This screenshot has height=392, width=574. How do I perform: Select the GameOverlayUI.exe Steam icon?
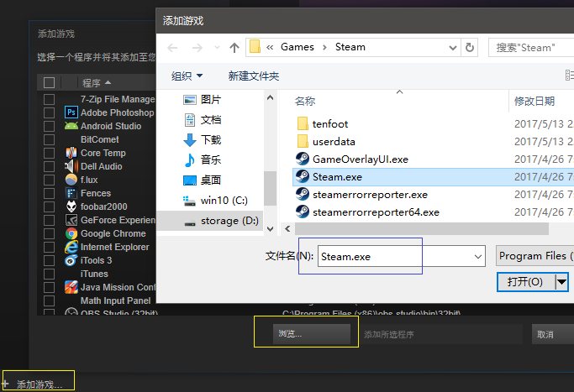click(303, 159)
